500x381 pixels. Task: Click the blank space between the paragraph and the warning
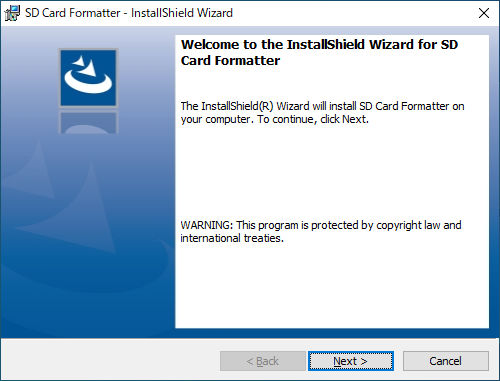(x=332, y=172)
